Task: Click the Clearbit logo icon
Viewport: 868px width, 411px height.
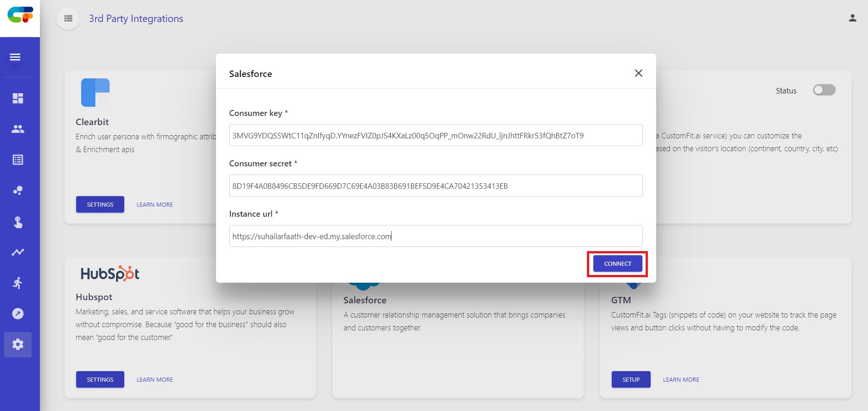Action: (95, 93)
